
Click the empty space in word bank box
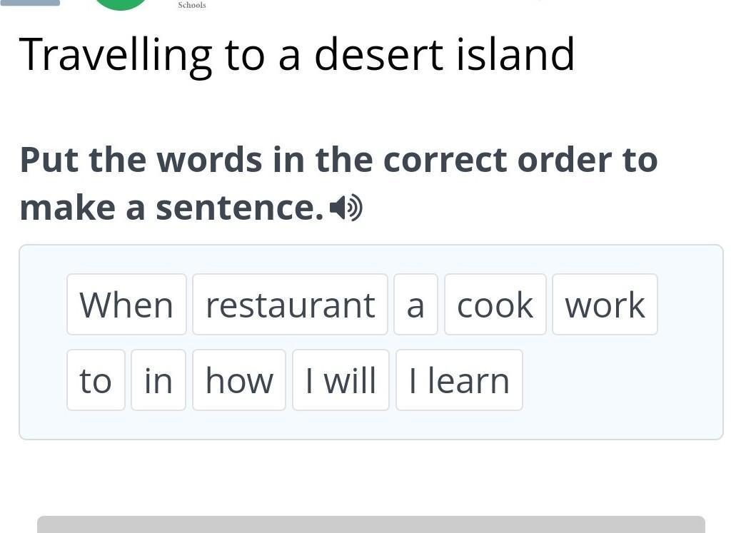pyautogui.click(x=622, y=380)
